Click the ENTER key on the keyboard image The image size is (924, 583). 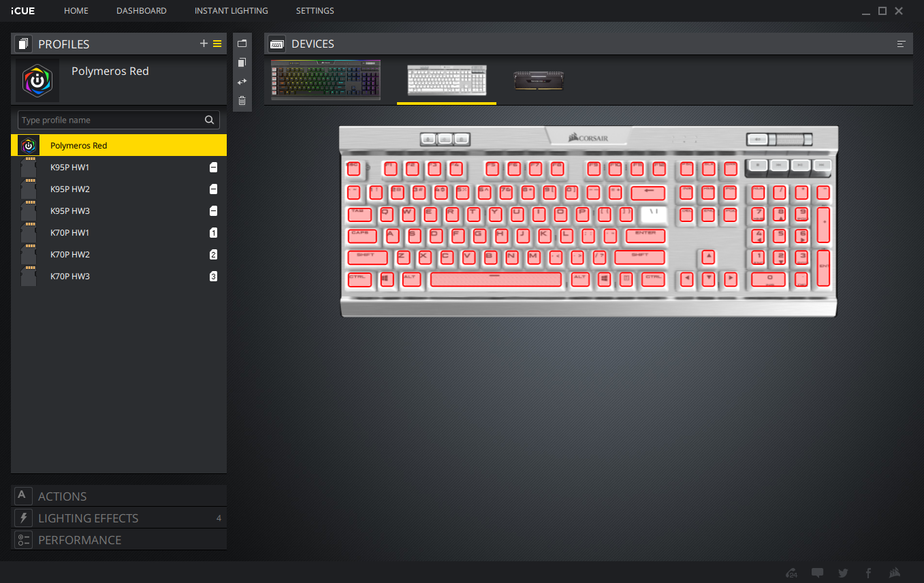[645, 236]
